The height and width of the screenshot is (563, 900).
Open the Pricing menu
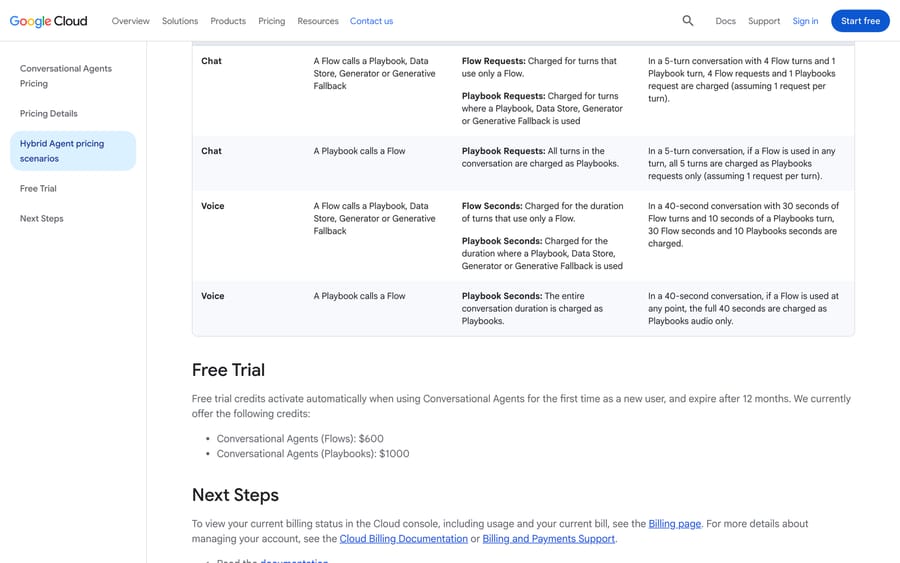point(271,21)
